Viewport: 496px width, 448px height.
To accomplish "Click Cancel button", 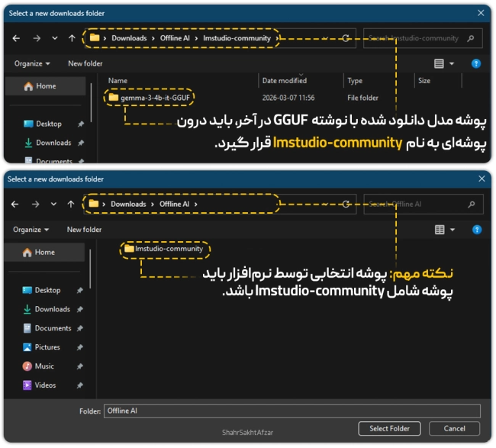I will click(454, 429).
